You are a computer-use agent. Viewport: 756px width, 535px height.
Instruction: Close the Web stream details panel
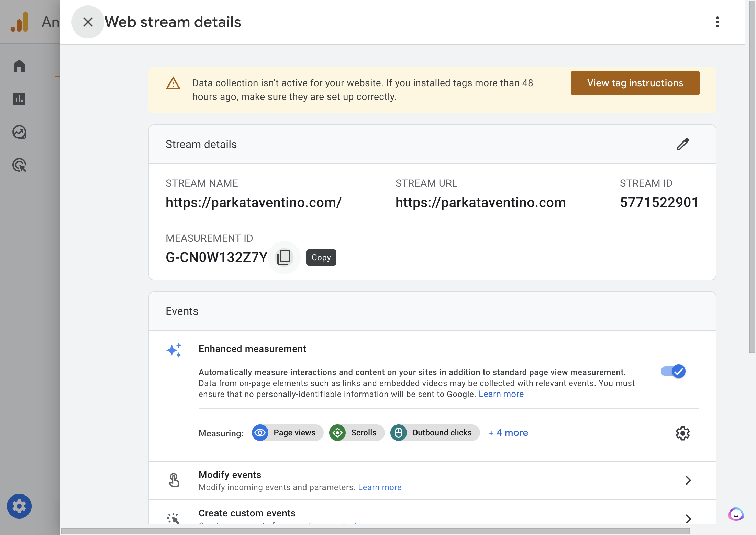(88, 22)
